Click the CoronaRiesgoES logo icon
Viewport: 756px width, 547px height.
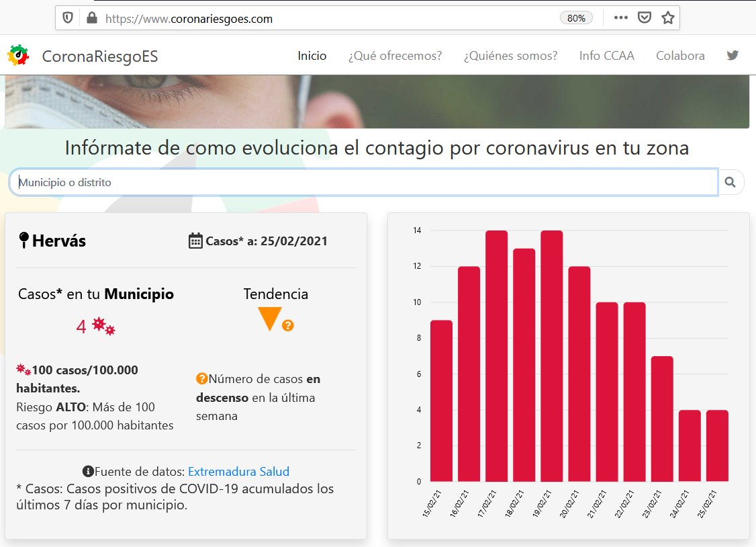(x=18, y=56)
